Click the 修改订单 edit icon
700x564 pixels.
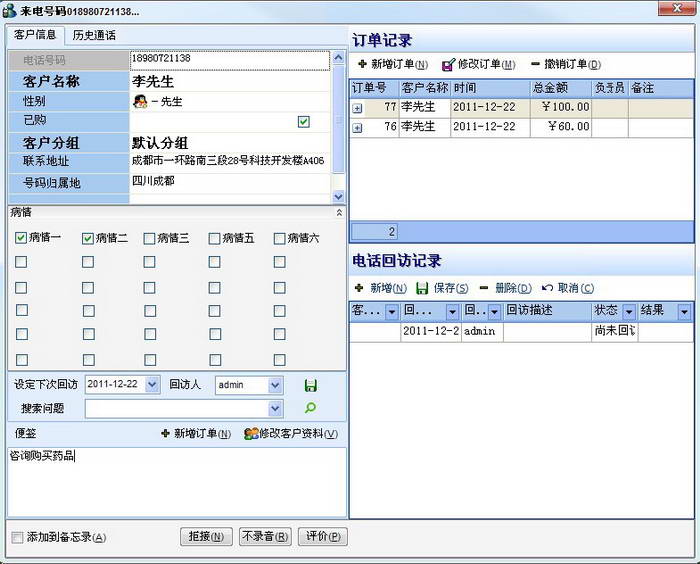point(448,65)
